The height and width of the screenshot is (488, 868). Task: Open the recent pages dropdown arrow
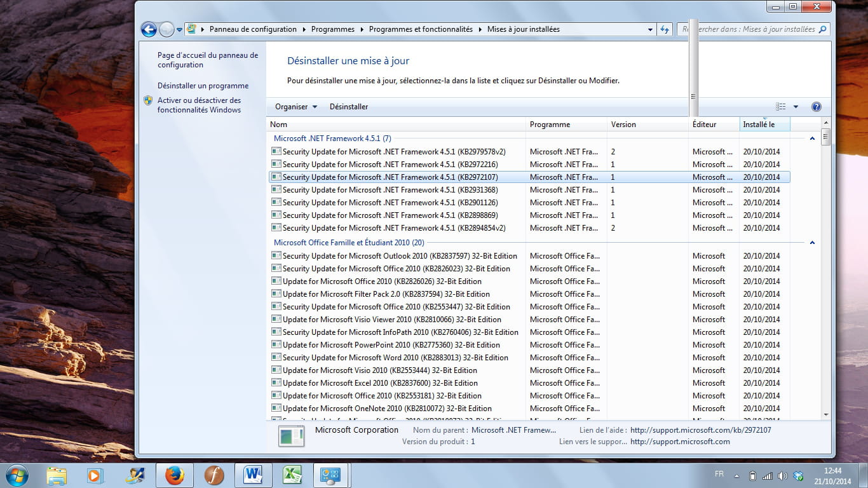[x=180, y=29]
